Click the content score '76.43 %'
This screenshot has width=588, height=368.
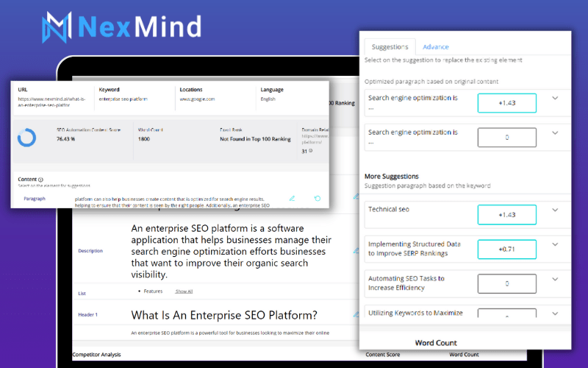click(65, 139)
